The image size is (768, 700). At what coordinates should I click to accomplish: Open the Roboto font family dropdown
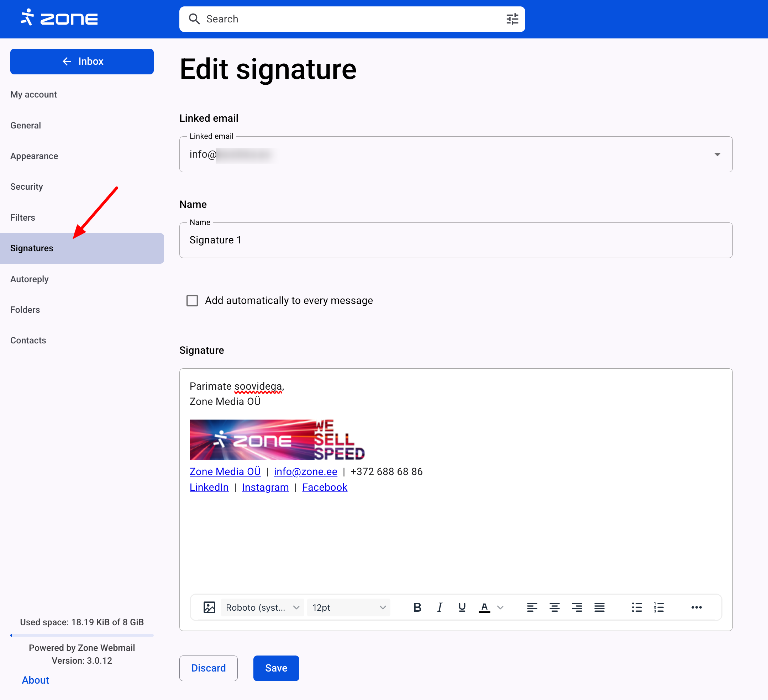point(262,607)
